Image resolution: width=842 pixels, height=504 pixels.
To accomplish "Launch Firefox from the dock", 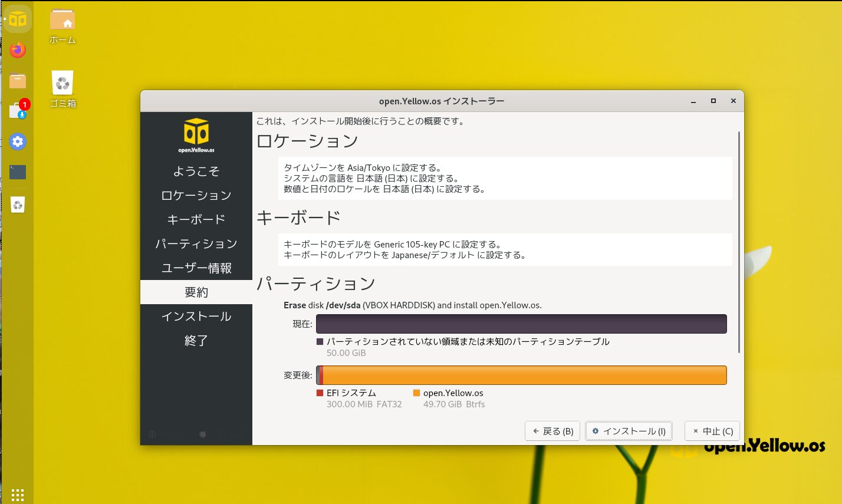I will click(18, 50).
